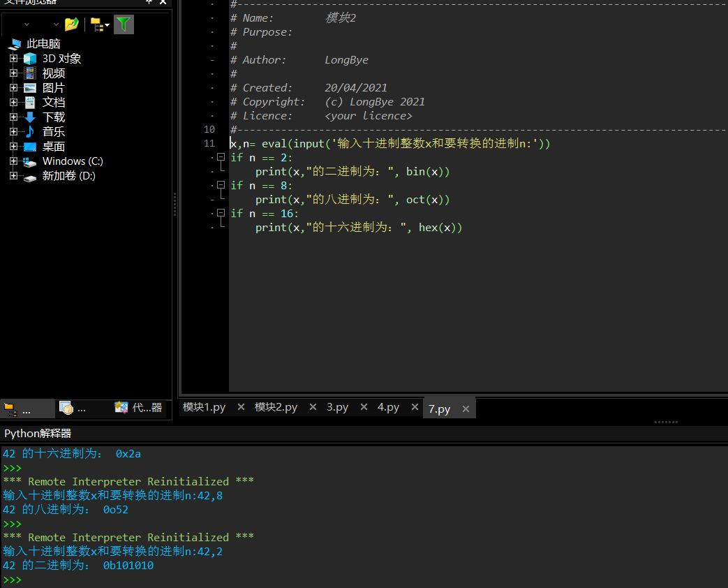Viewport: 728px width, 588px height.
Task: Select the Windows (C:) label
Action: point(73,161)
